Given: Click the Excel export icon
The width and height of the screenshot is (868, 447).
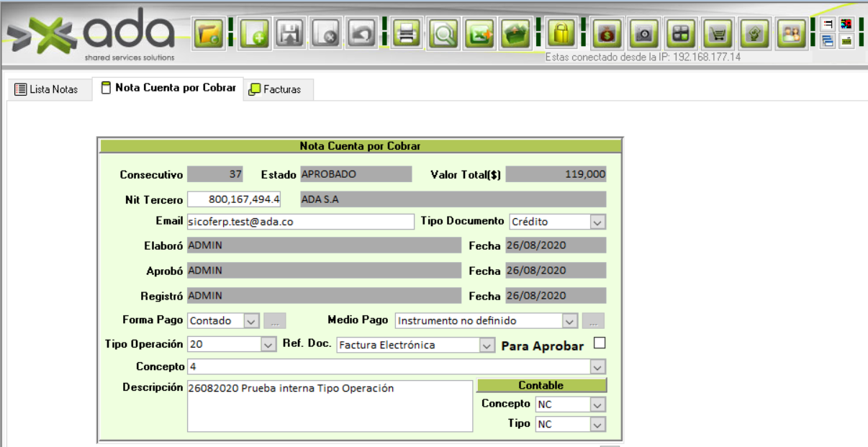Looking at the screenshot, I should [479, 34].
